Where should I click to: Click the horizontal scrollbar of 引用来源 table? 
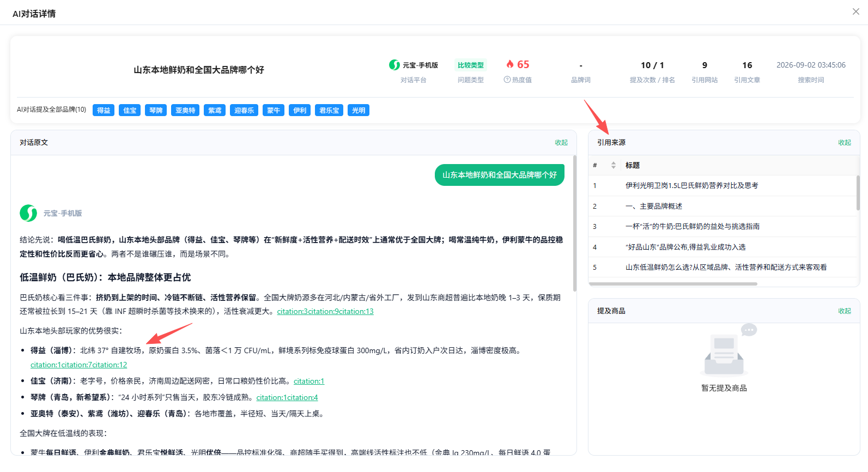pos(673,283)
